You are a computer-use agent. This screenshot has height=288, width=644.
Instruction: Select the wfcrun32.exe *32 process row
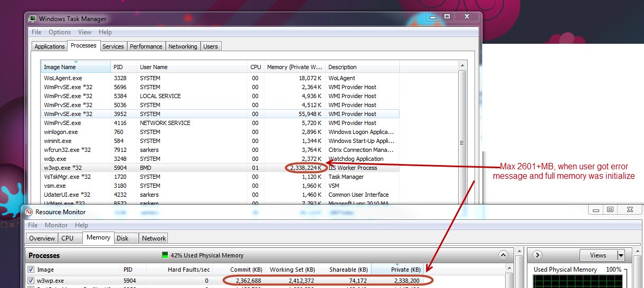point(220,150)
